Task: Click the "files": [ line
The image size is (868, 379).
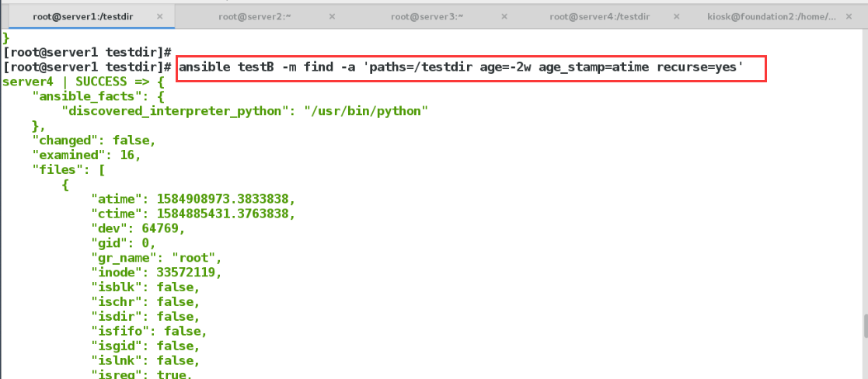Action: coord(68,169)
